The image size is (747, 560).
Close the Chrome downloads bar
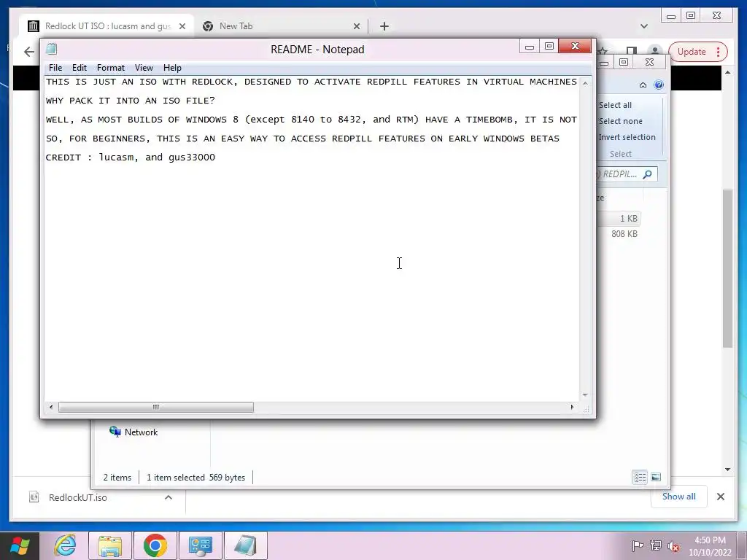tap(720, 497)
